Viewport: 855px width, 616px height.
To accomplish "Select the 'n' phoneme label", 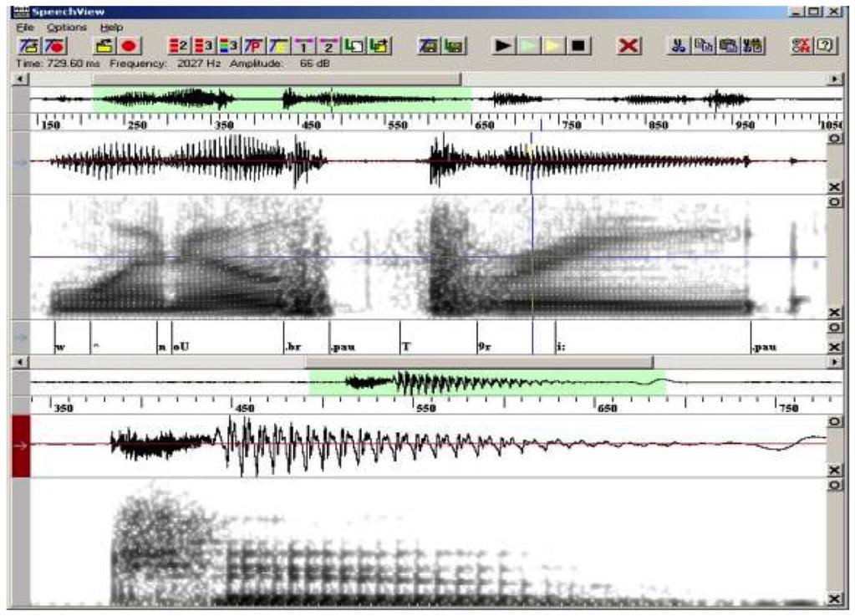I will click(x=162, y=347).
